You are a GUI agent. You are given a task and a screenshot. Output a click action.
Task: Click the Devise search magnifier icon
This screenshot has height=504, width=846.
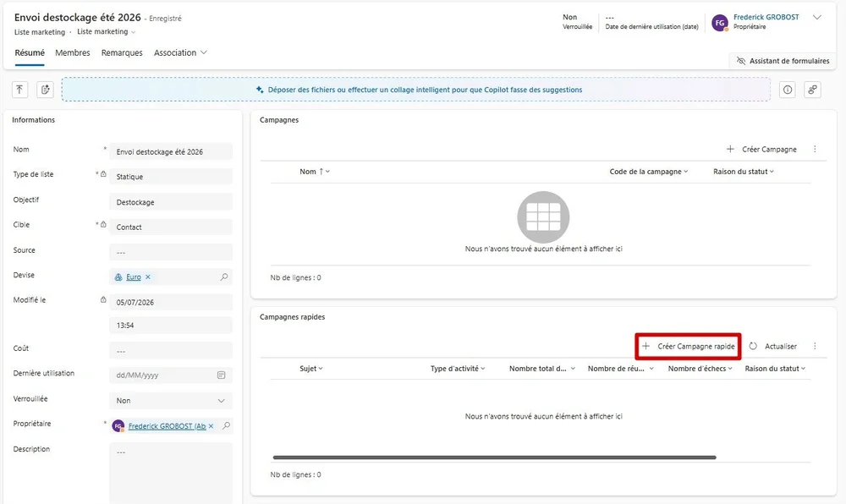(x=224, y=277)
